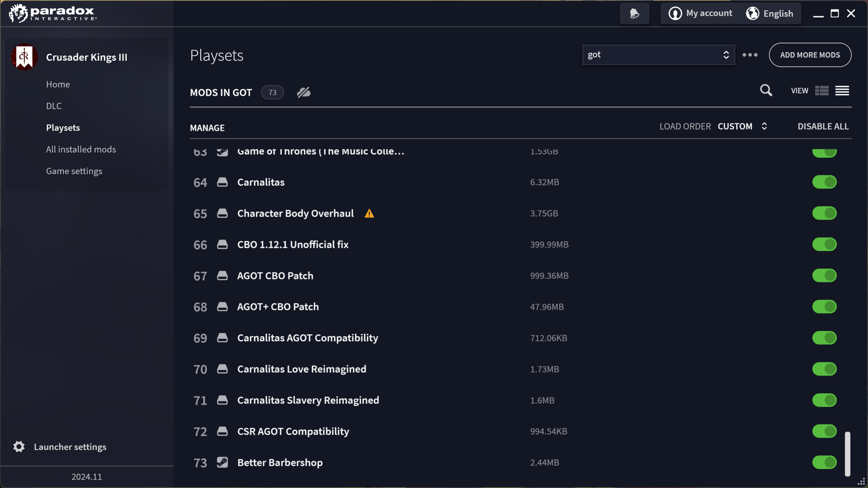The image size is (868, 488).
Task: Select AGOT+ CBO Patch name
Action: pos(278,307)
